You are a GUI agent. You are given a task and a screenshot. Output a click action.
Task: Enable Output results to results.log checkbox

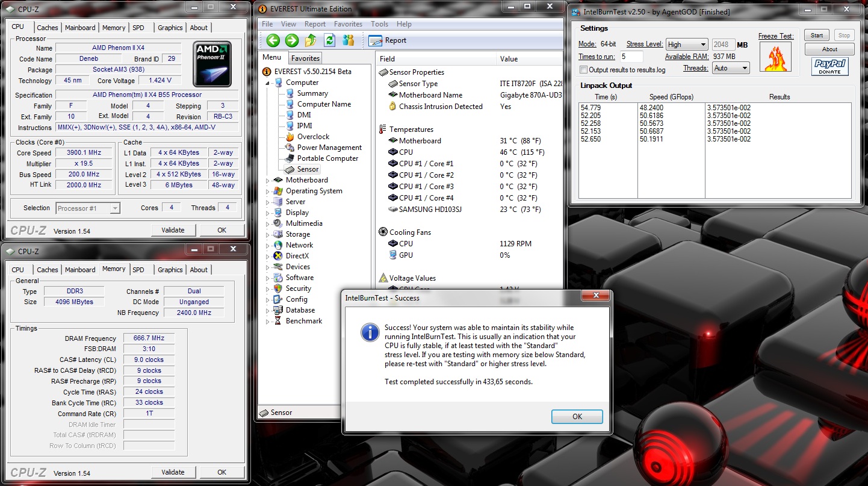[x=583, y=70]
